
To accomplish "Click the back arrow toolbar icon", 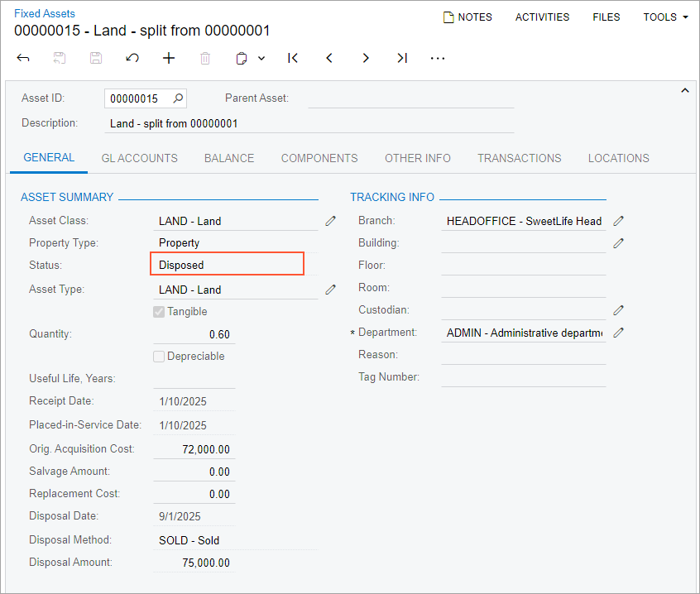I will click(x=23, y=58).
